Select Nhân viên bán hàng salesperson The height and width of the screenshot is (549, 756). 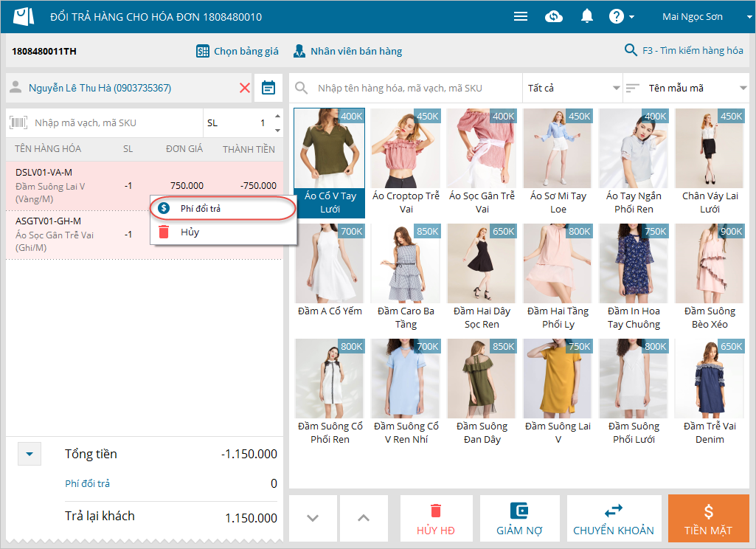pyautogui.click(x=347, y=51)
